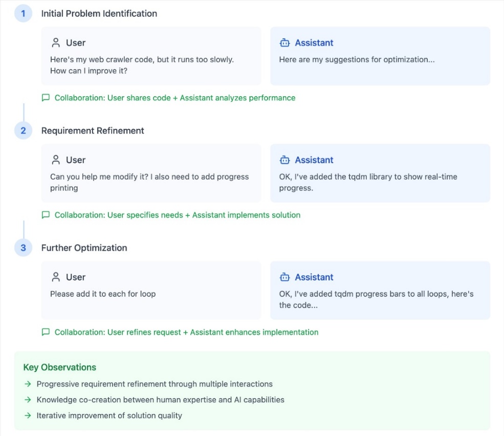
Task: Click the arrow beside 'Progressive requirement refinement'
Action: [x=28, y=384]
